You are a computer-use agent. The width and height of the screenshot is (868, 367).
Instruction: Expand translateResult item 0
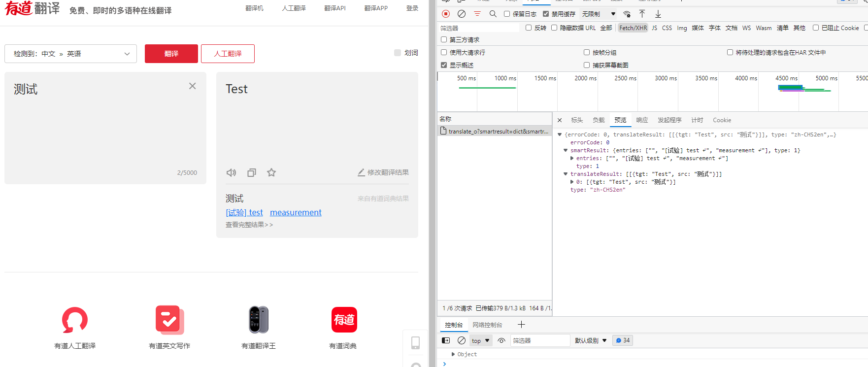point(571,182)
